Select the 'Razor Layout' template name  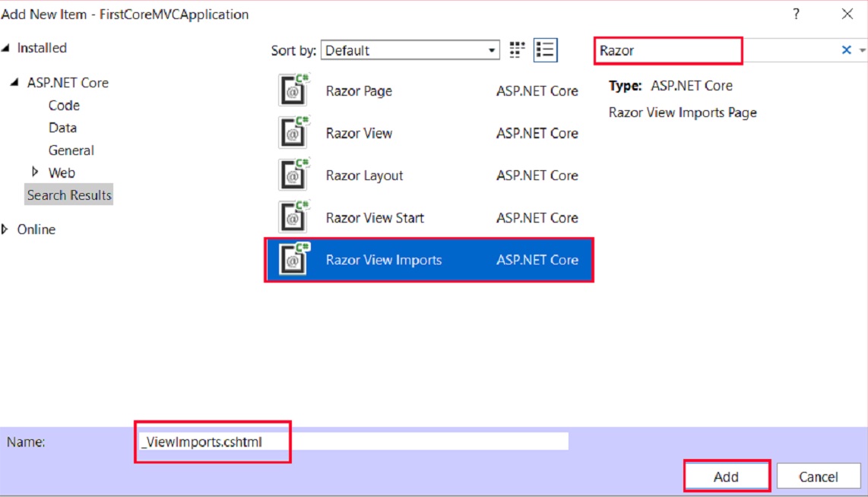(x=364, y=176)
